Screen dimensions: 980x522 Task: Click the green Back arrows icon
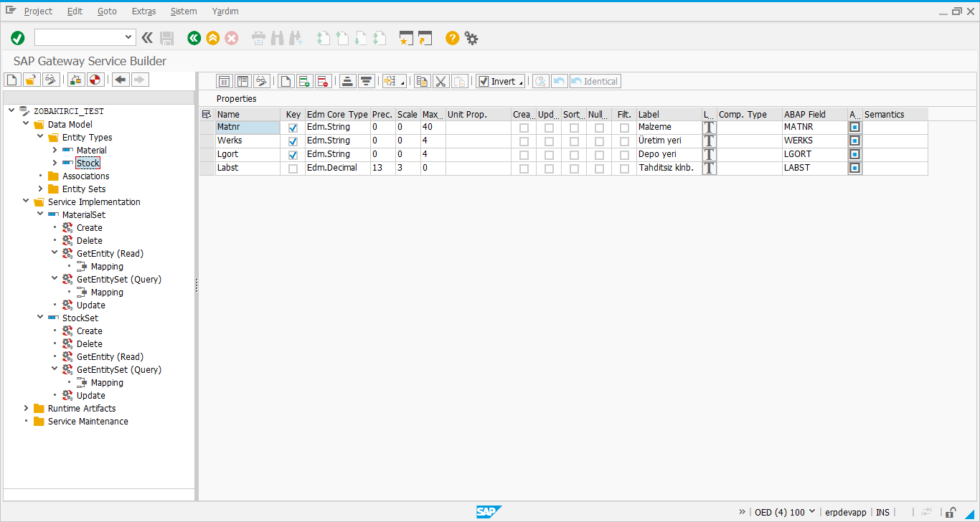pos(194,38)
